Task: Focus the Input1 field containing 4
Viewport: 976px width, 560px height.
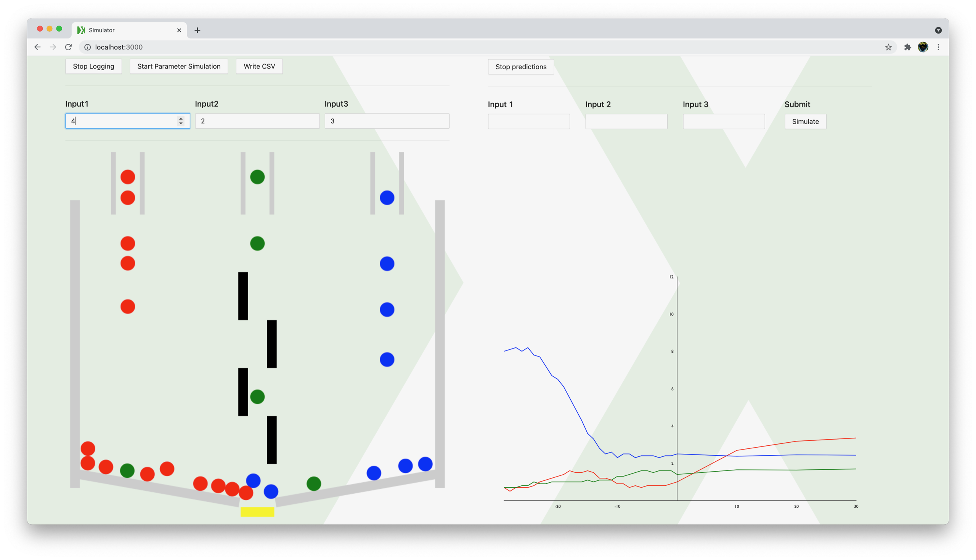Action: pos(127,121)
